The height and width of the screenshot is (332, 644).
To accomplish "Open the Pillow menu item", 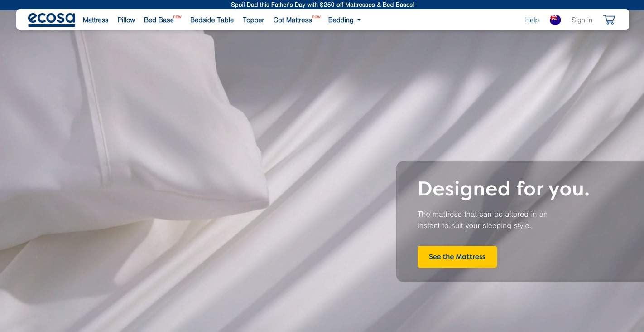I will click(x=126, y=20).
